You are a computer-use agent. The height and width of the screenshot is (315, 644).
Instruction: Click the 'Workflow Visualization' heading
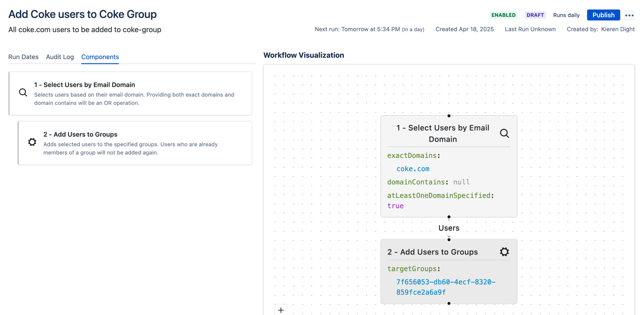(x=303, y=55)
